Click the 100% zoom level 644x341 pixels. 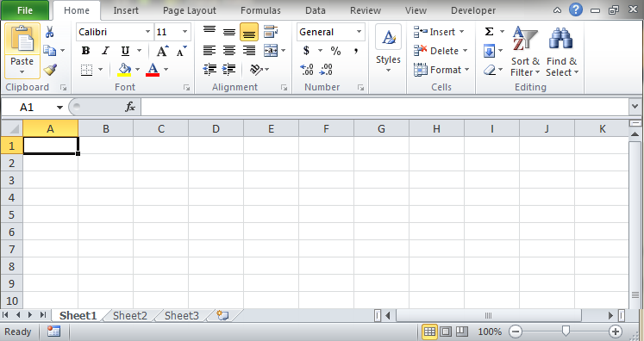[490, 332]
